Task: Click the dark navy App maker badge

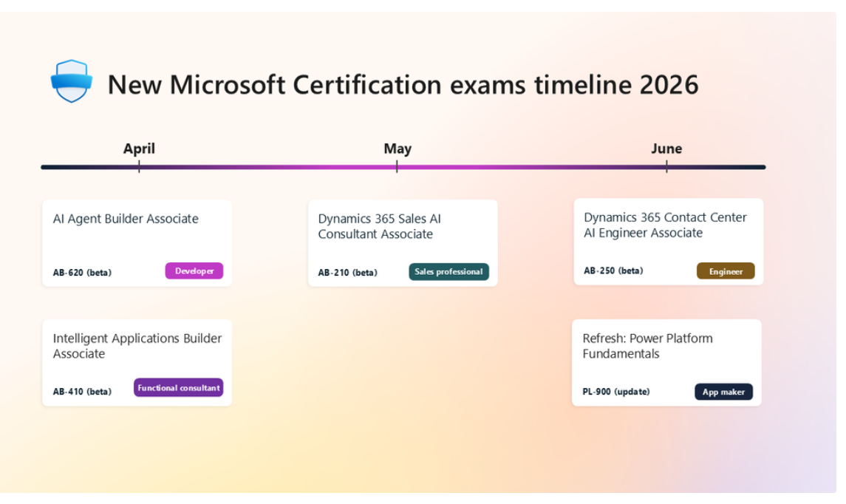Action: tap(723, 392)
